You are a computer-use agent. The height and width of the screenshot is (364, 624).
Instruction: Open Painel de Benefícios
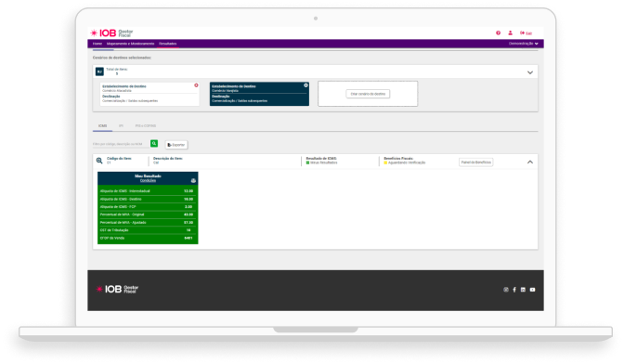(x=476, y=162)
